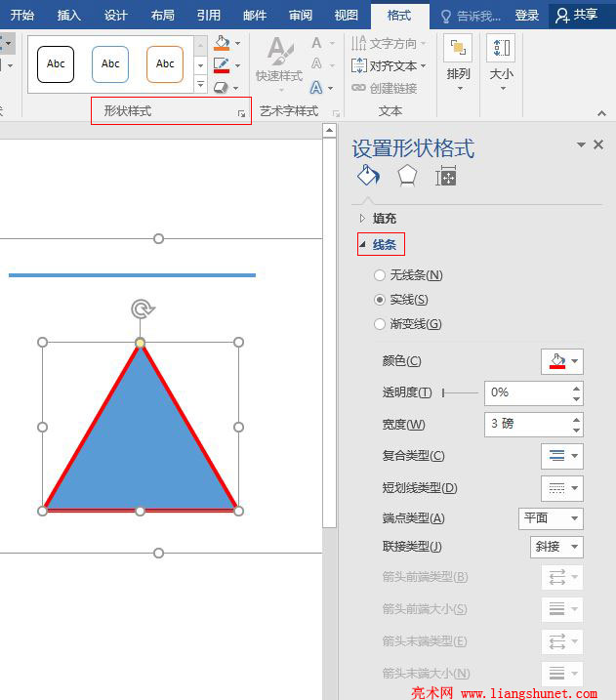This screenshot has height=700, width=616.
Task: Increase transparency with the up spinner
Action: coord(577,388)
